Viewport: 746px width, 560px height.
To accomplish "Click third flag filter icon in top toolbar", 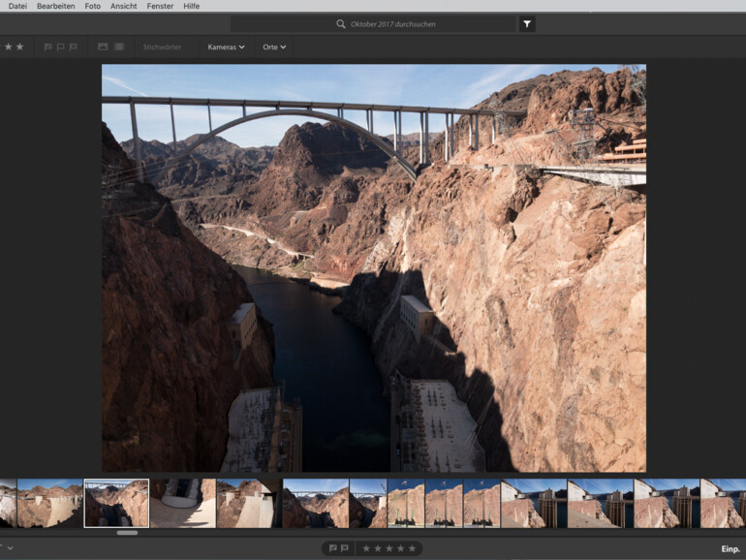I will tap(74, 47).
